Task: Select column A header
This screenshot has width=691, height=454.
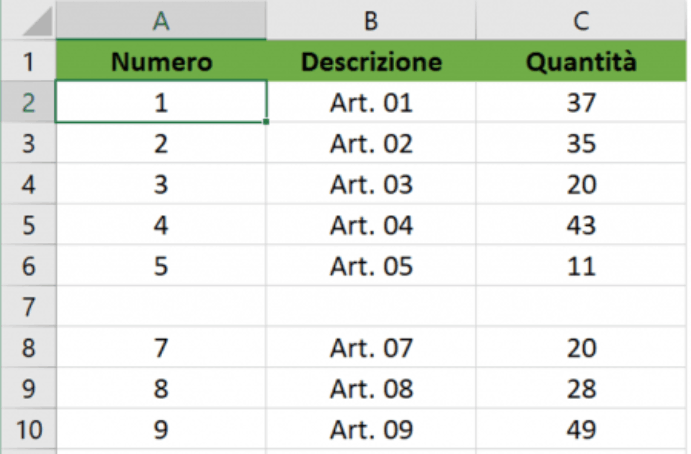Action: tap(161, 20)
